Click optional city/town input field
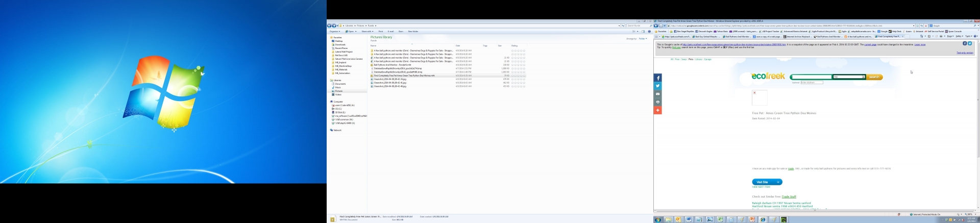 812,82
